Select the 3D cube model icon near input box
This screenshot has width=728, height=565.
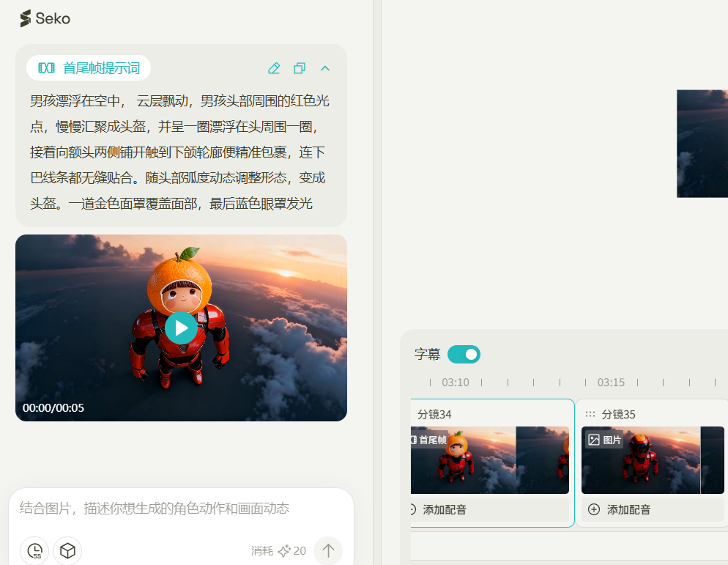click(67, 550)
